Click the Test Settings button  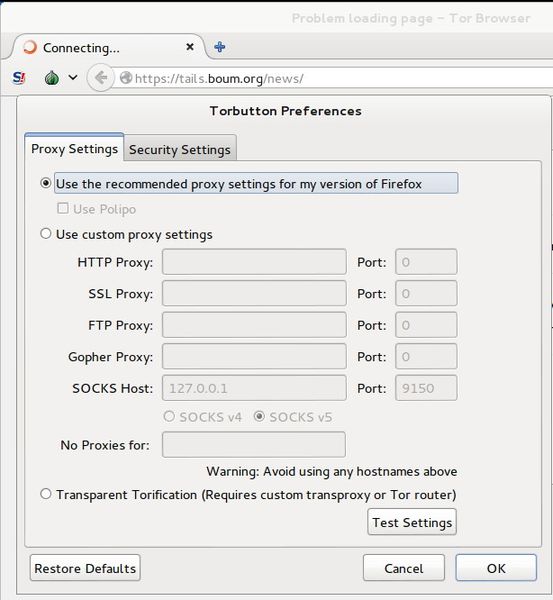tap(412, 522)
